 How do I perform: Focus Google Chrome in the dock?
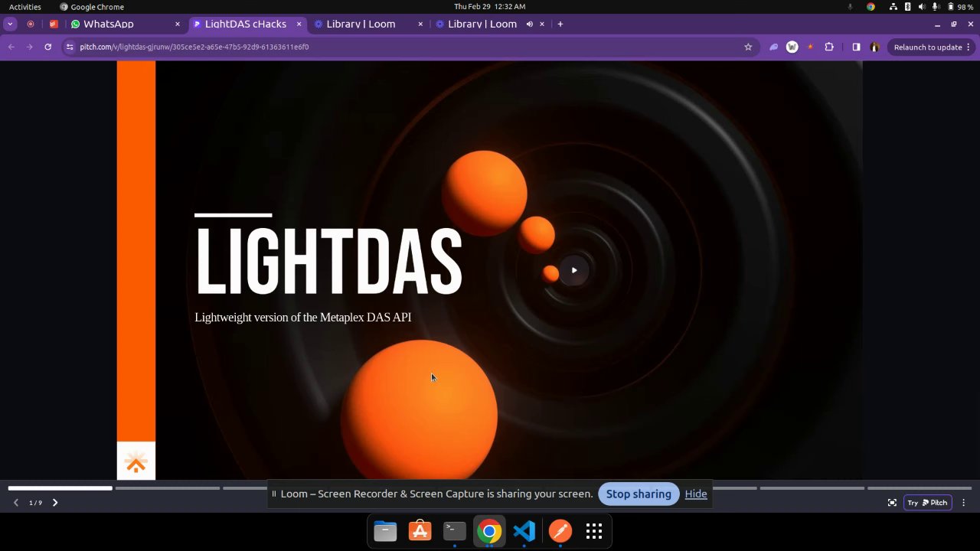489,531
